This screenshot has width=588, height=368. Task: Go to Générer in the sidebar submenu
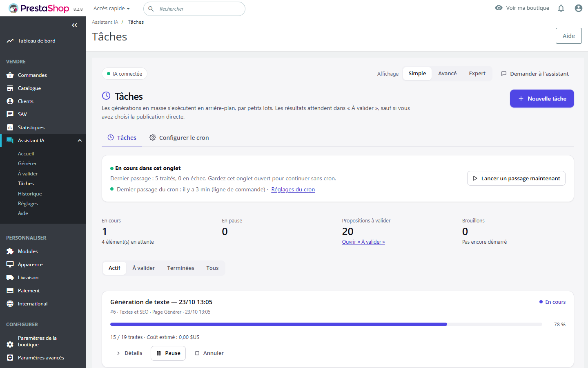tap(27, 164)
